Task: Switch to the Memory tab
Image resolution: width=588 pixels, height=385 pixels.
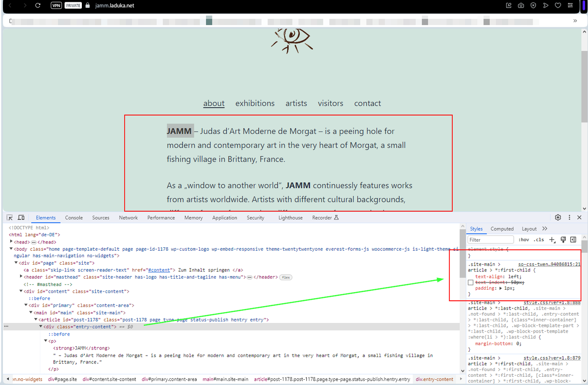Action: [193, 218]
